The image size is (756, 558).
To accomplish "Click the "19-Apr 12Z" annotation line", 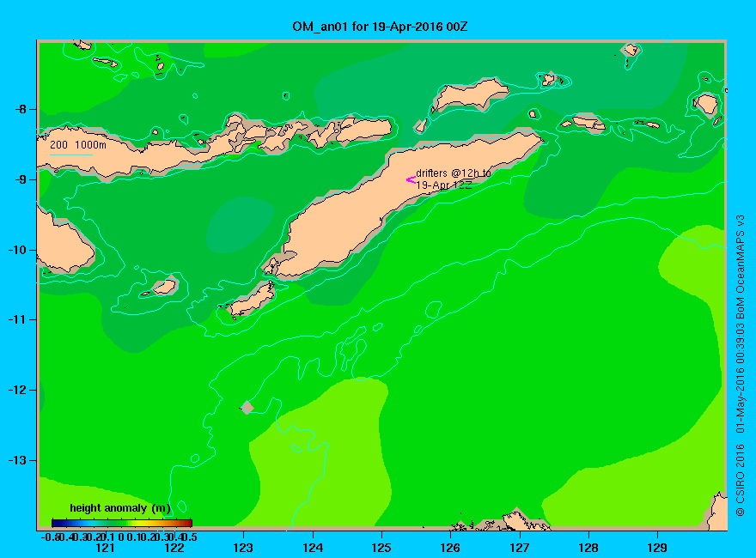I will tap(443, 185).
